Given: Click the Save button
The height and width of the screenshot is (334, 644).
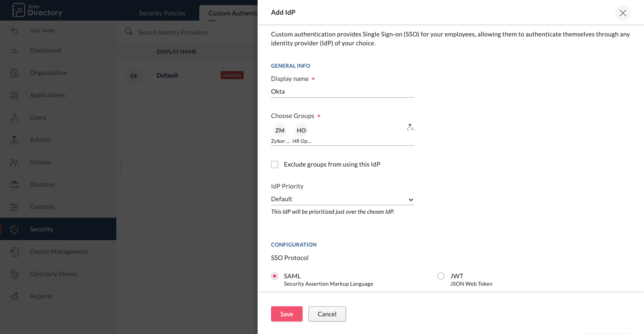Looking at the screenshot, I should pos(286,314).
